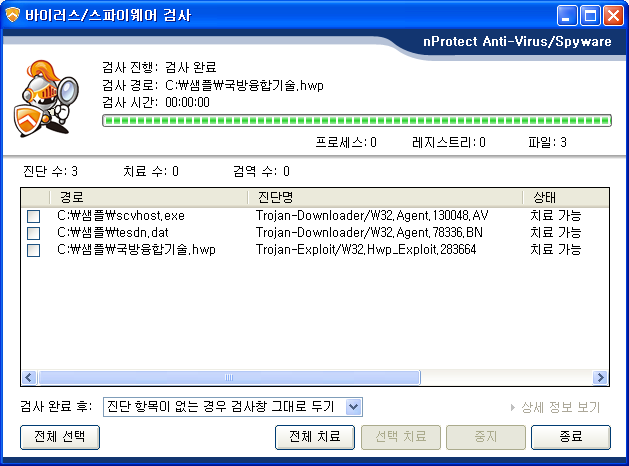
Task: Open the 검사 완료 후 dropdown
Action: pyautogui.click(x=233, y=407)
